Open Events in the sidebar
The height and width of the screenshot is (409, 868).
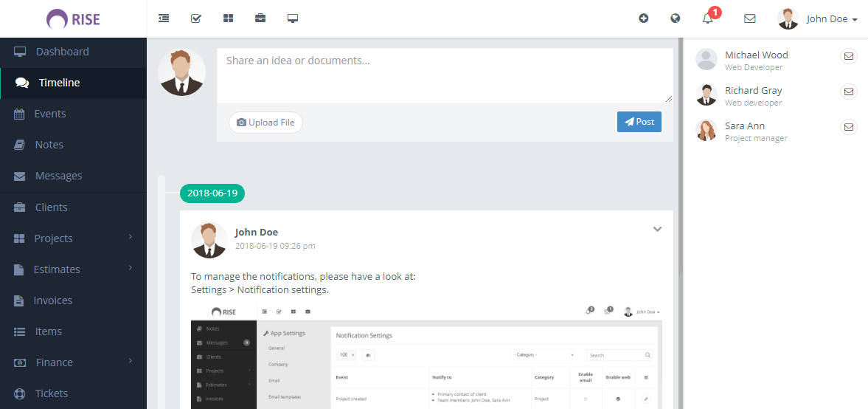tap(50, 114)
